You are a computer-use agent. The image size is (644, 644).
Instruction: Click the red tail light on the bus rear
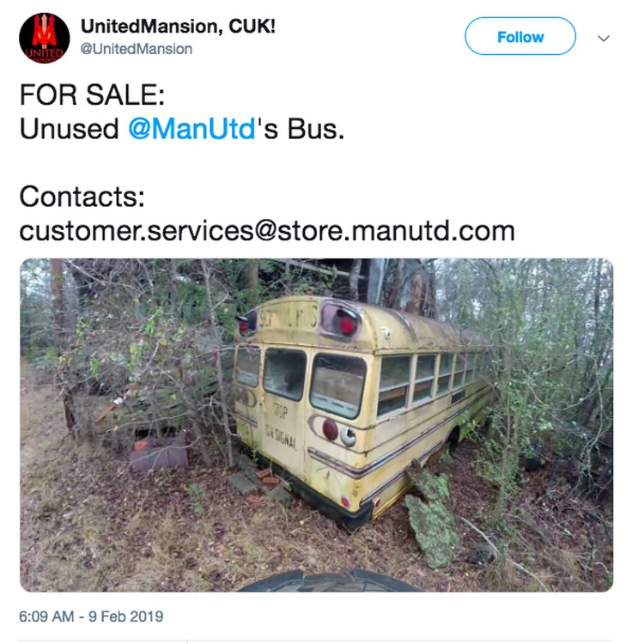point(330,429)
